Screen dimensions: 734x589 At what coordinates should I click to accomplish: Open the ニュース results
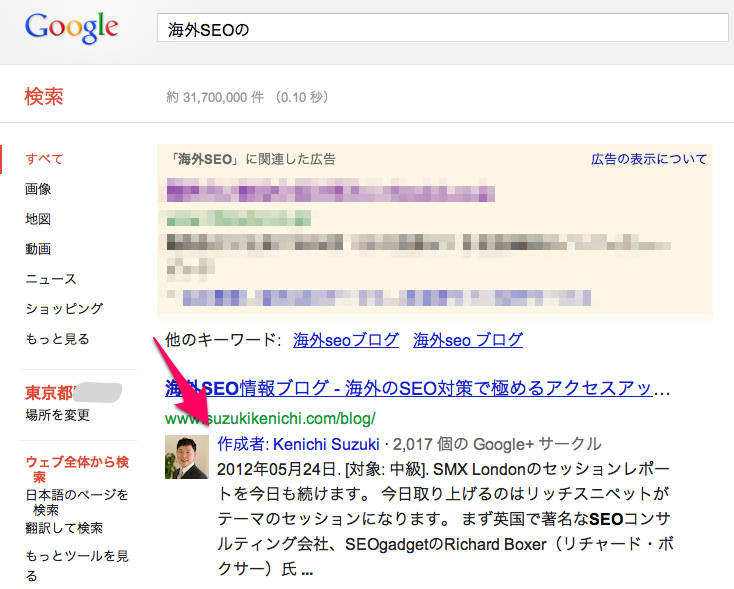[51, 279]
